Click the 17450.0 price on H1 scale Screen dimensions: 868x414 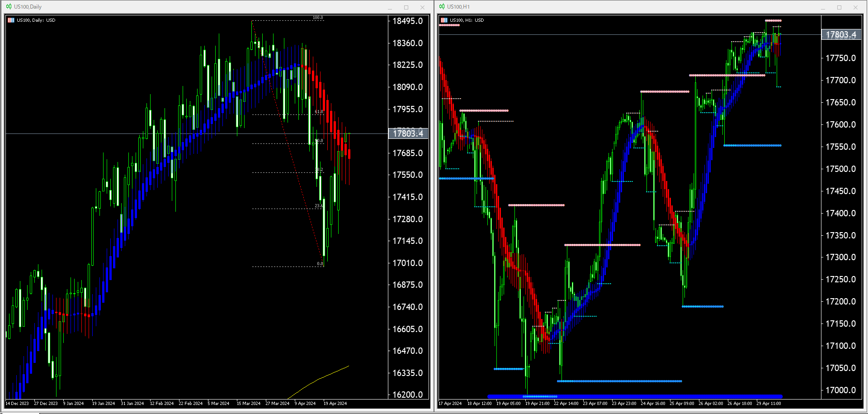[x=841, y=191]
